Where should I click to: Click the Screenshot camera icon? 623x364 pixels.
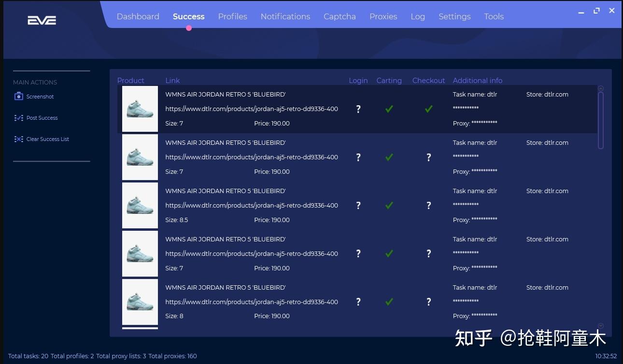click(19, 97)
